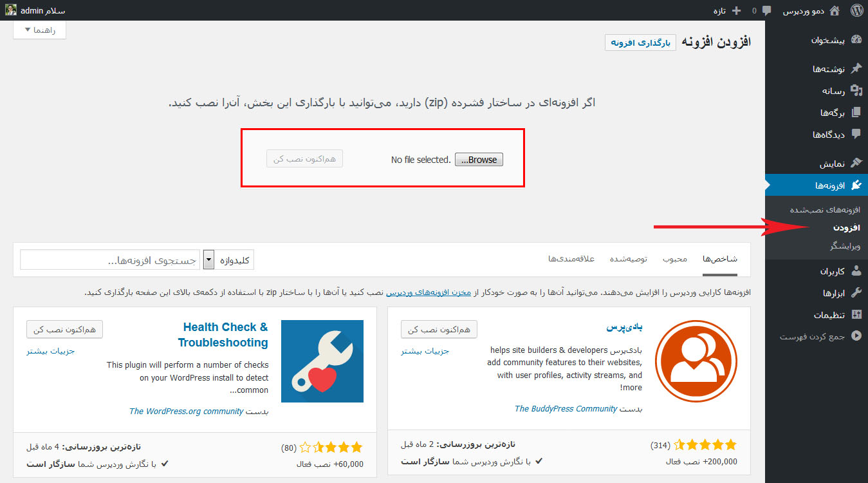
Task: Click the Settings (تنظیمات) icon in sidebar
Action: point(856,315)
